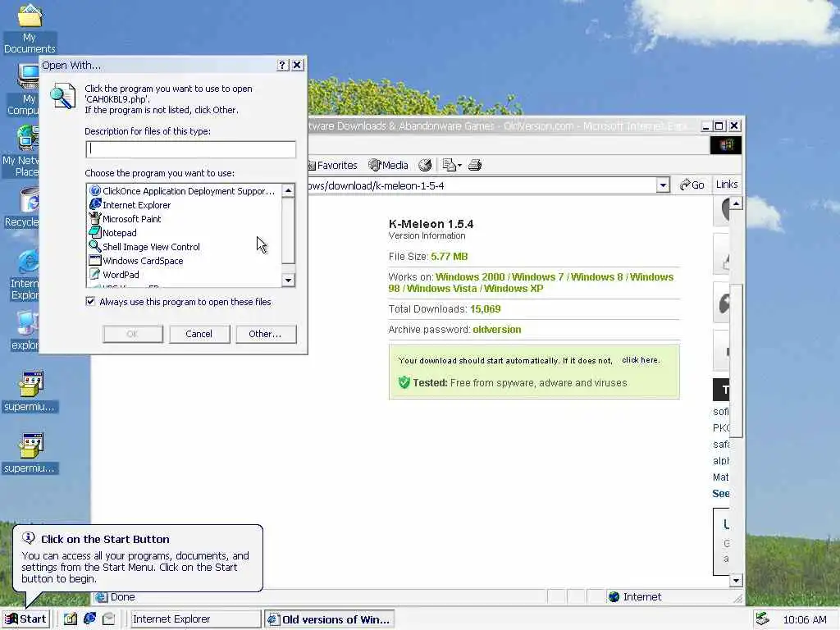840x630 pixels.
Task: Click the Start button on taskbar
Action: pyautogui.click(x=26, y=619)
